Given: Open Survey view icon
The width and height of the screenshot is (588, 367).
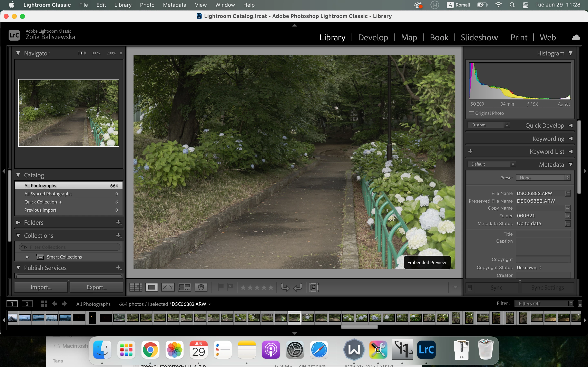Looking at the screenshot, I should (184, 287).
